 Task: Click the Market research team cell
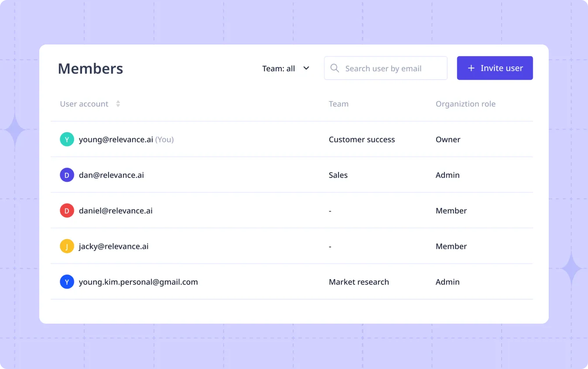coord(359,282)
